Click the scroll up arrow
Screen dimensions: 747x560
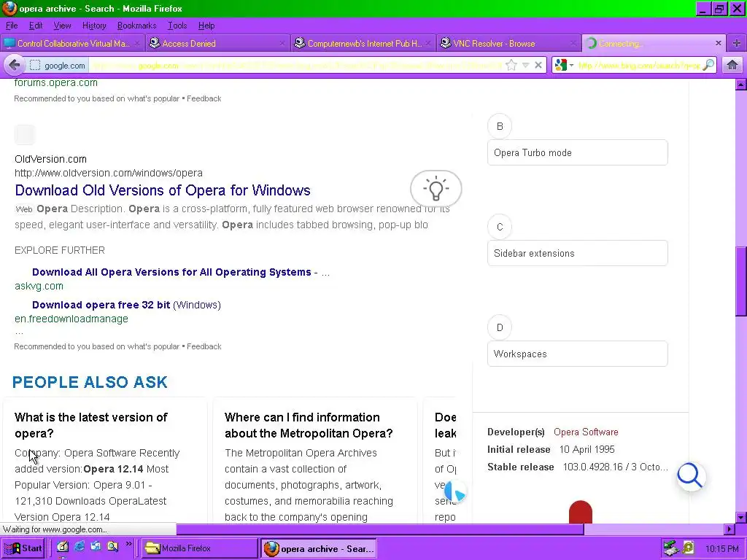click(x=741, y=85)
